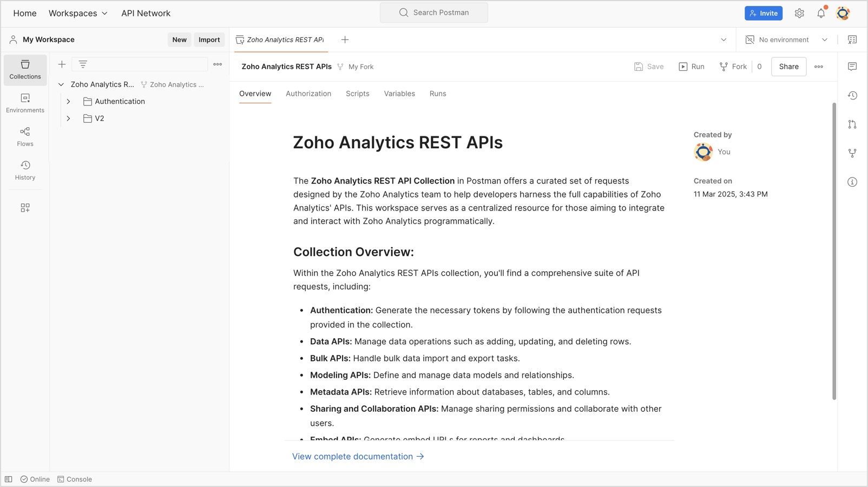Switch to the Authorization tab
This screenshot has height=487, width=868.
coord(308,94)
